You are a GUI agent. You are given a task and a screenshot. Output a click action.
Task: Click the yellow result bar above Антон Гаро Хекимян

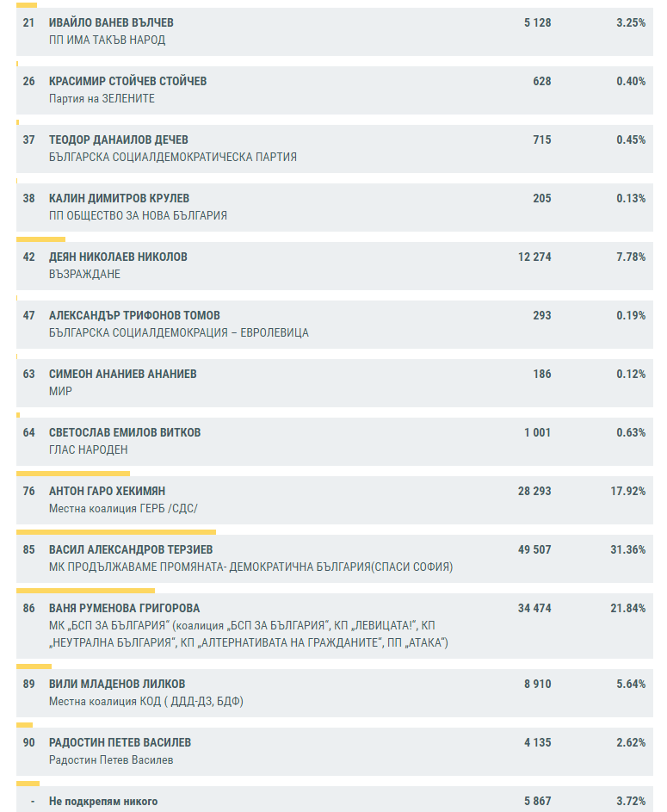[x=73, y=473]
